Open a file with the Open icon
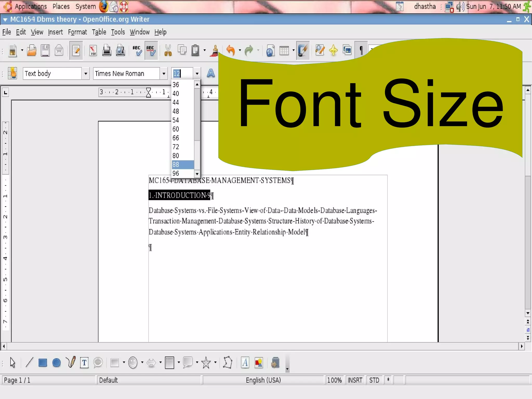 point(32,50)
